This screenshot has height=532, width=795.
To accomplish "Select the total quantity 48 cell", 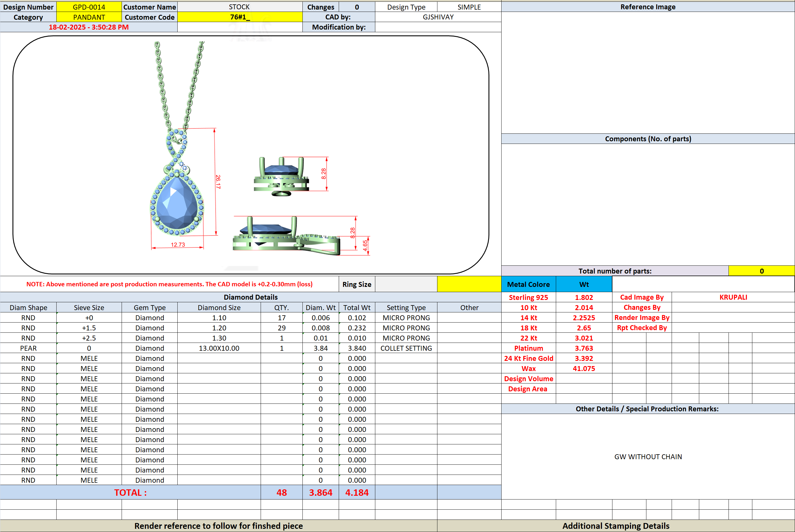I will tap(282, 492).
